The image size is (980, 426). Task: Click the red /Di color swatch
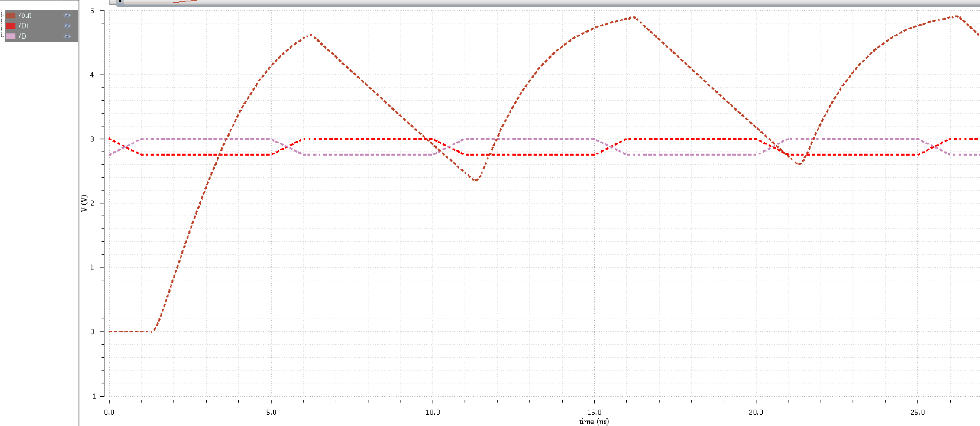click(11, 26)
